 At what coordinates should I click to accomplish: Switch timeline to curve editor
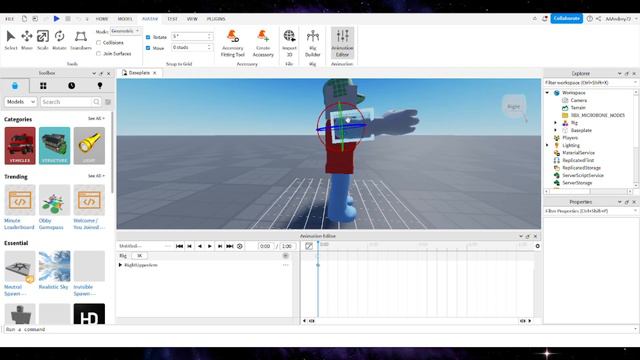pos(309,246)
